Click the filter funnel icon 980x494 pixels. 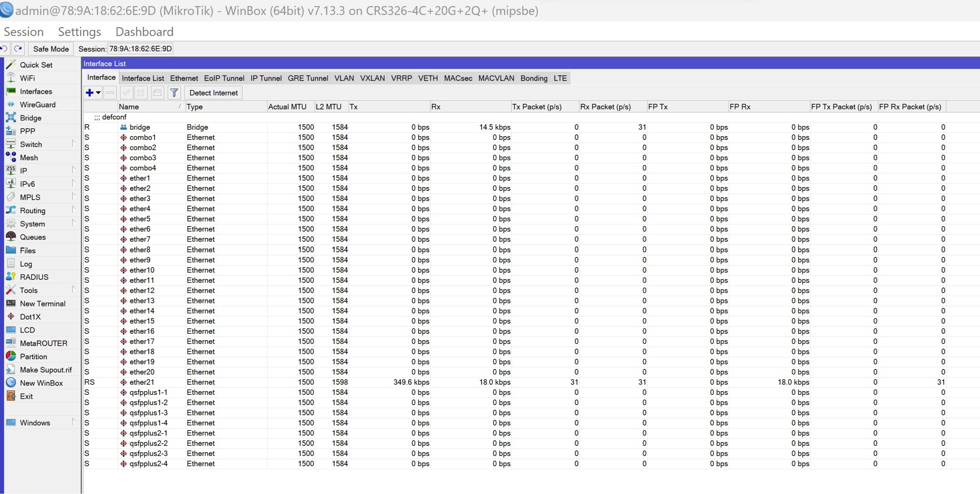tap(174, 93)
